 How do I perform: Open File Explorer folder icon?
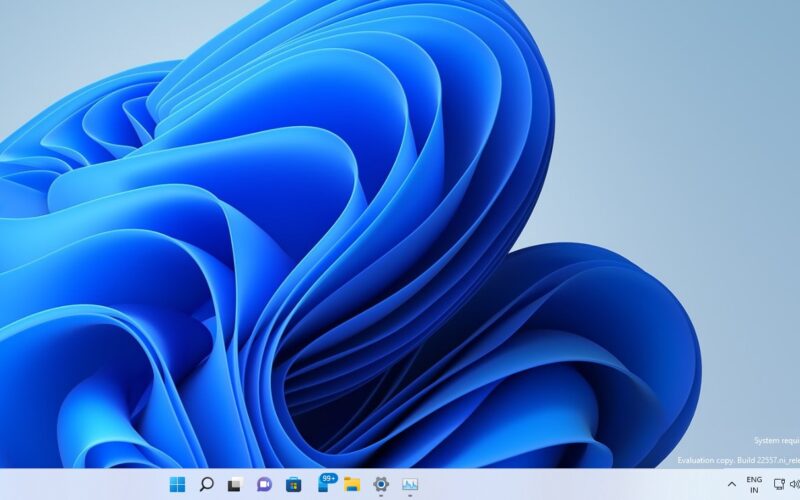click(x=352, y=484)
